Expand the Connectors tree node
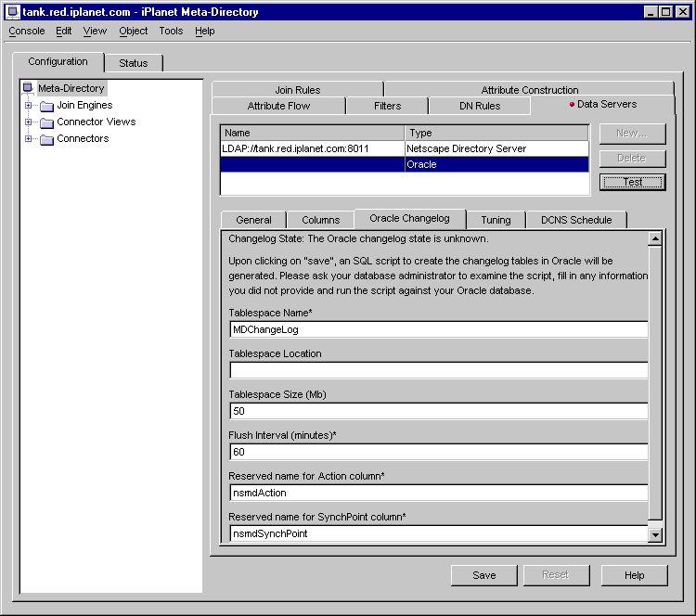Image resolution: width=696 pixels, height=616 pixels. (x=29, y=138)
